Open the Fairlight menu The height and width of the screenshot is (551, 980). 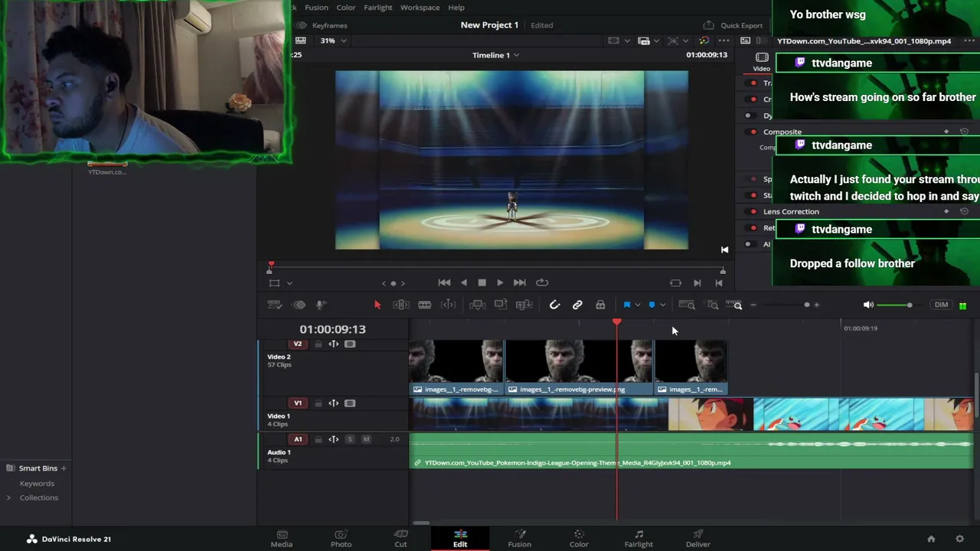[x=377, y=8]
